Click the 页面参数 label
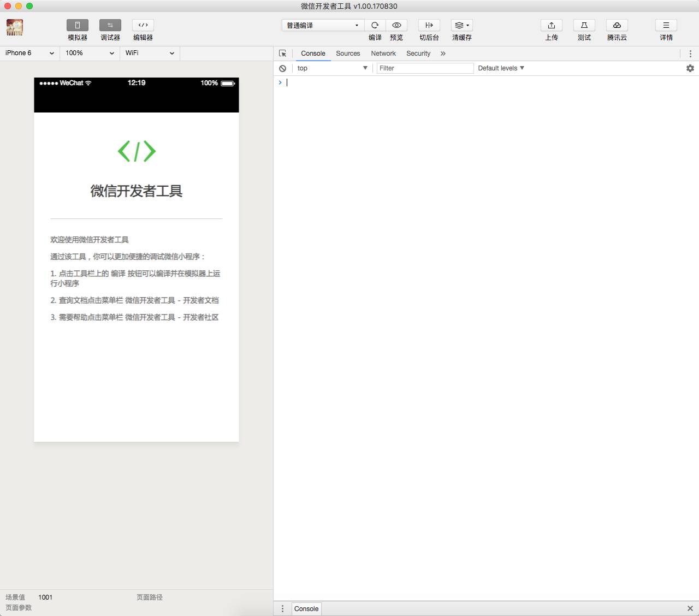The width and height of the screenshot is (699, 616). tap(19, 608)
